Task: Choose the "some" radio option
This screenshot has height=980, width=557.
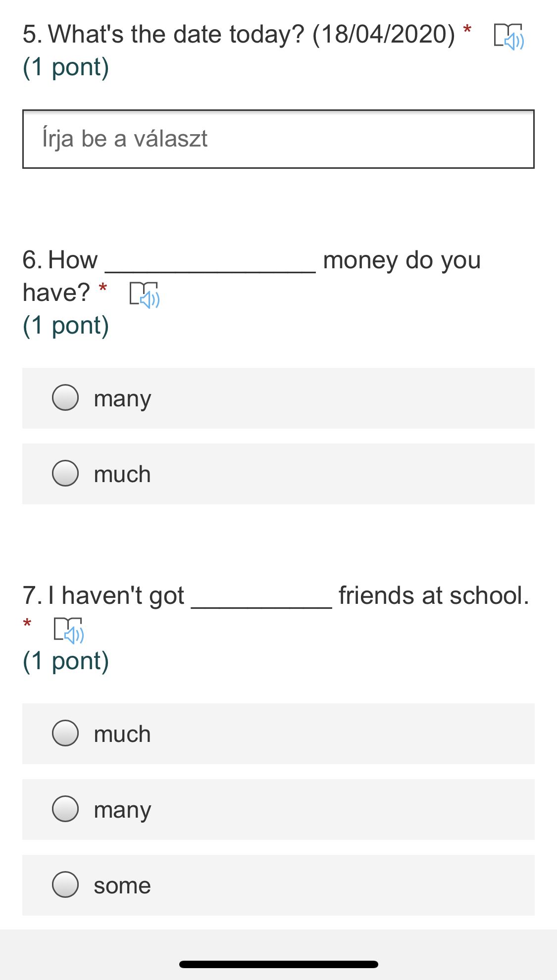Action: coord(65,885)
